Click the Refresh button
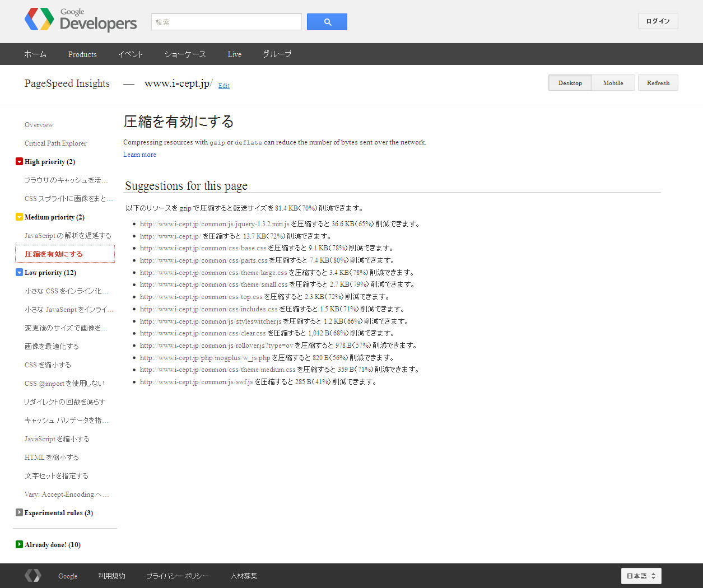The image size is (703, 588). [658, 83]
